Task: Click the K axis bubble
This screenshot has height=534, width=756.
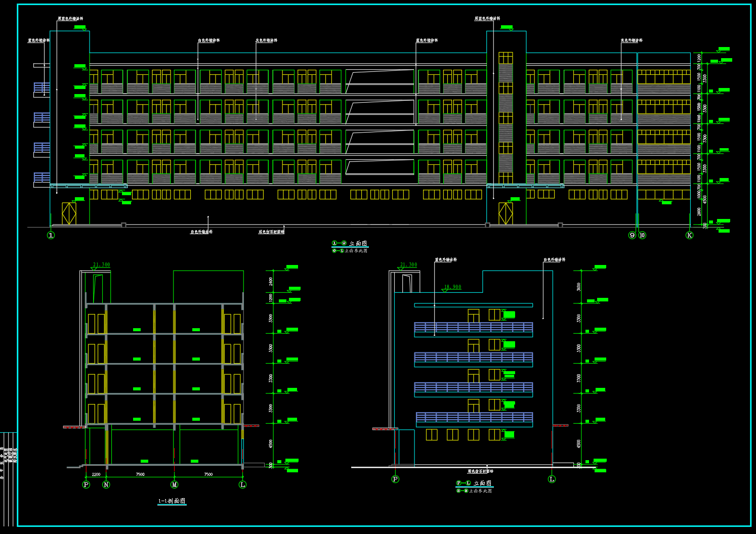Action: coord(689,235)
